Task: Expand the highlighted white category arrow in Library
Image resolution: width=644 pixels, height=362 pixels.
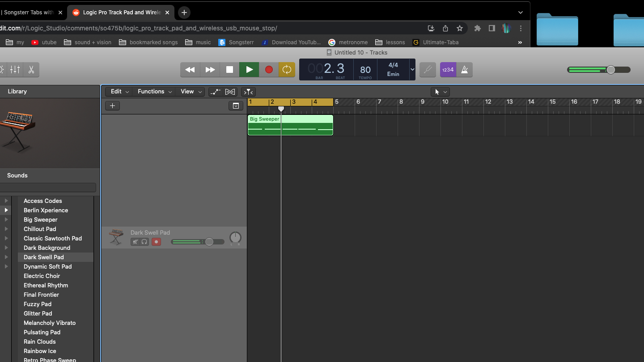Action: coord(6,210)
